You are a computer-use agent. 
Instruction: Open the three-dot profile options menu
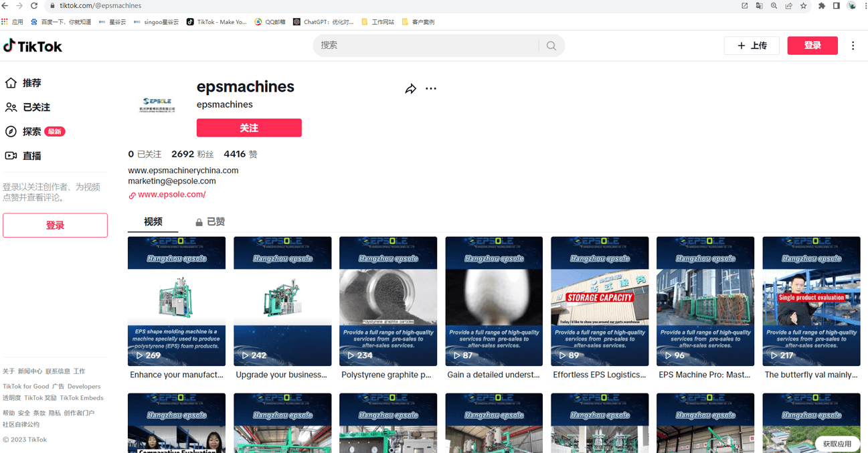pyautogui.click(x=431, y=88)
